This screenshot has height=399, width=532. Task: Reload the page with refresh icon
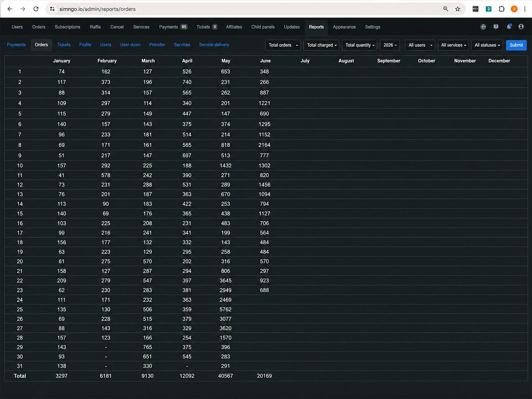click(36, 9)
